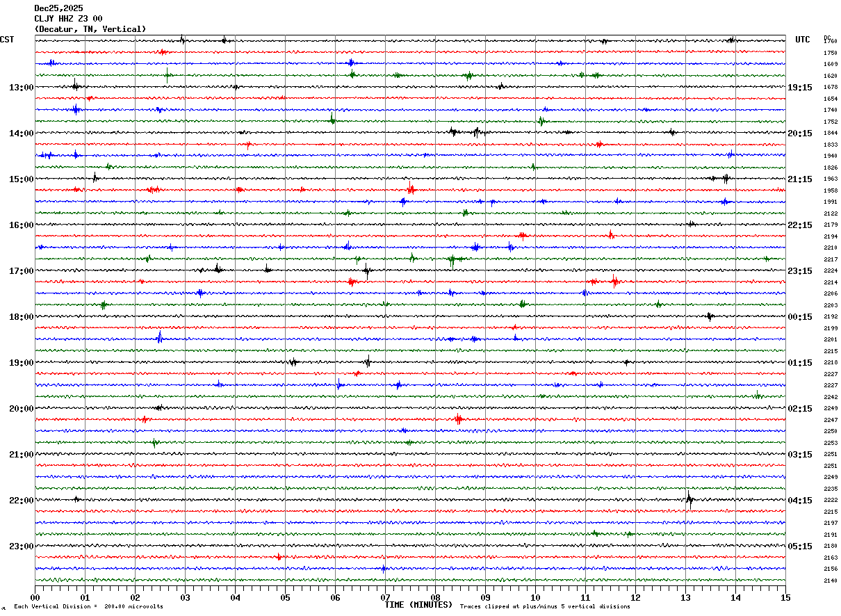Select the 14:00 CST time label

(22, 133)
